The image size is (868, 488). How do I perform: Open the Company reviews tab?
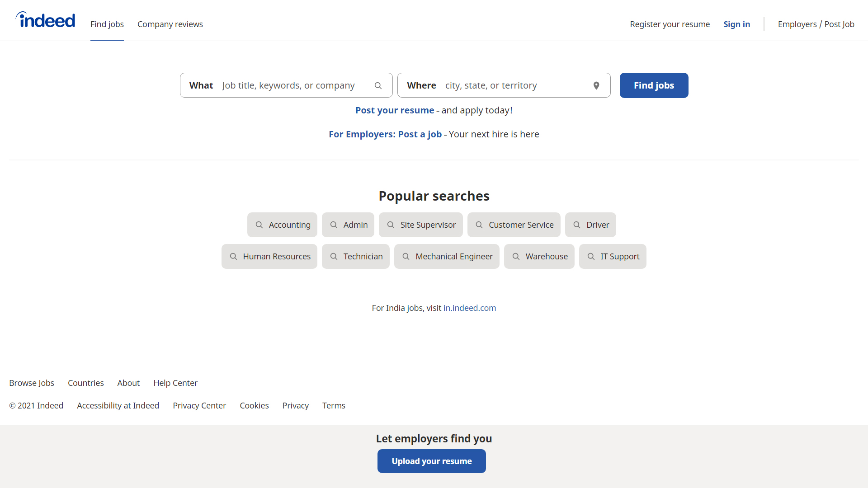point(170,24)
